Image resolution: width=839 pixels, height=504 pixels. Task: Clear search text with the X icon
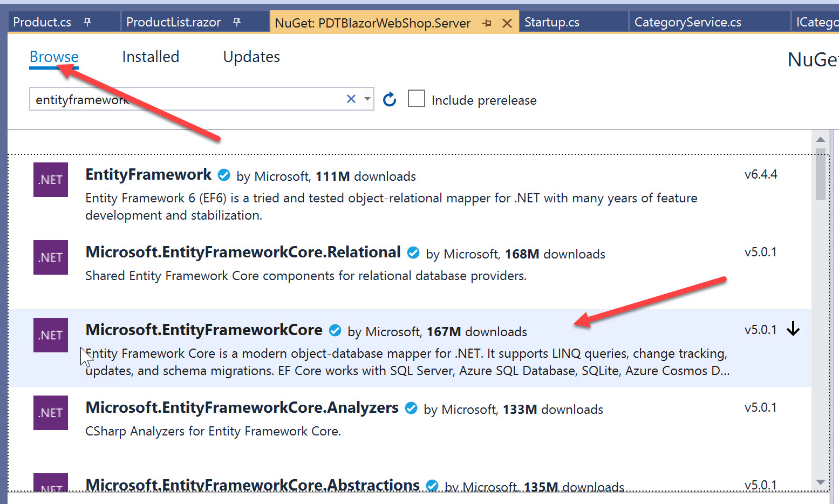351,99
